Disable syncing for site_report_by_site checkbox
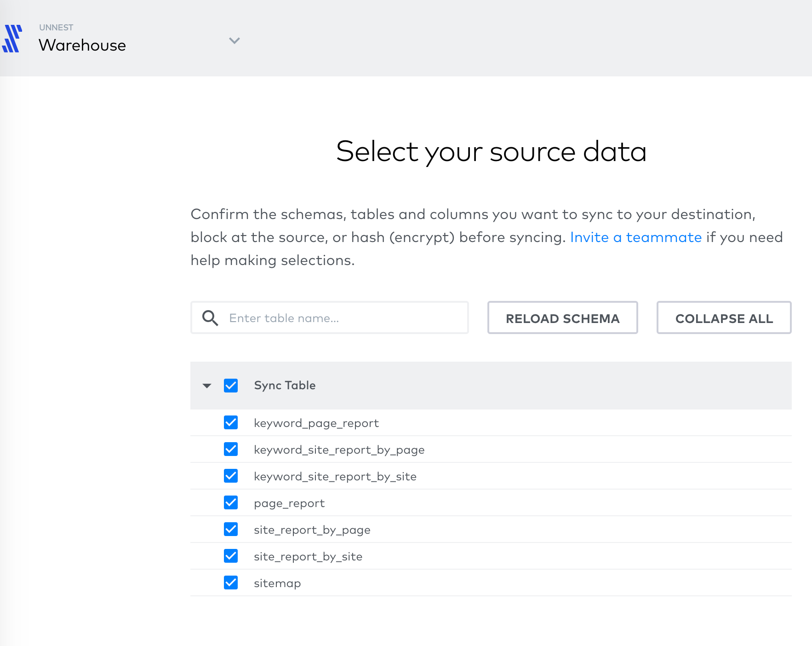The height and width of the screenshot is (646, 812). [x=231, y=556]
